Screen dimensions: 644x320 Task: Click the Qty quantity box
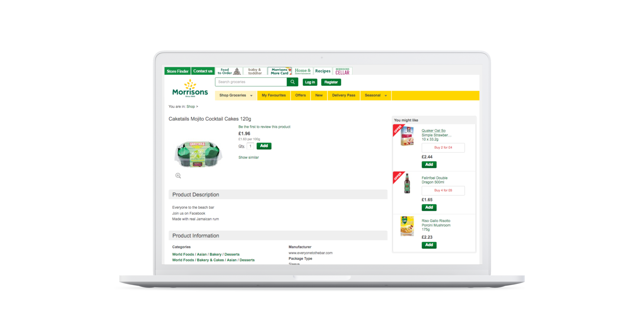[x=250, y=146]
